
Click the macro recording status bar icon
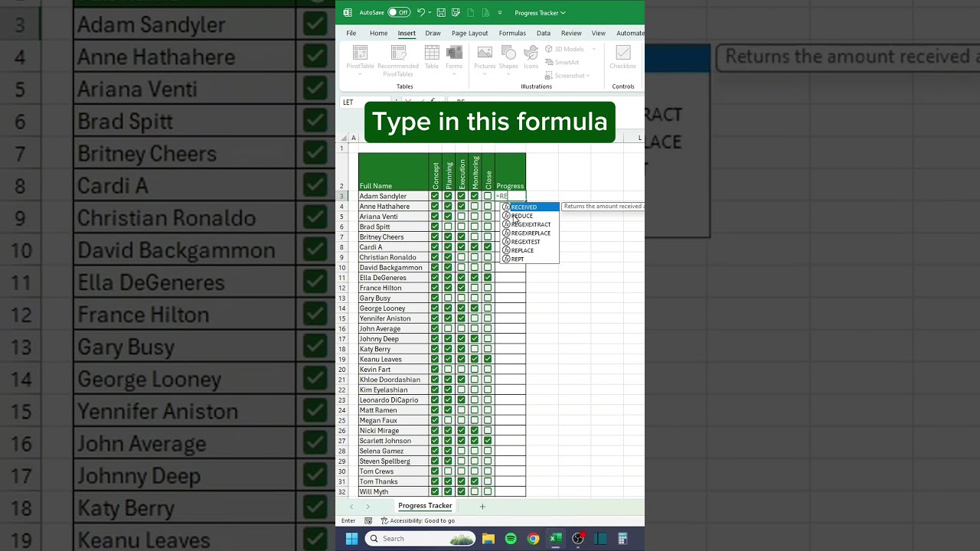coord(368,521)
